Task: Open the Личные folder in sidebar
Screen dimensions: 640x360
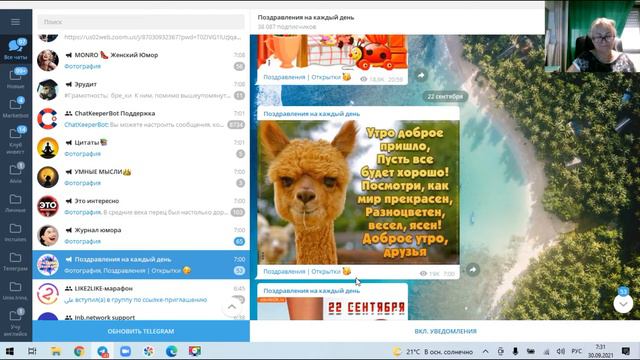Action: 16,203
